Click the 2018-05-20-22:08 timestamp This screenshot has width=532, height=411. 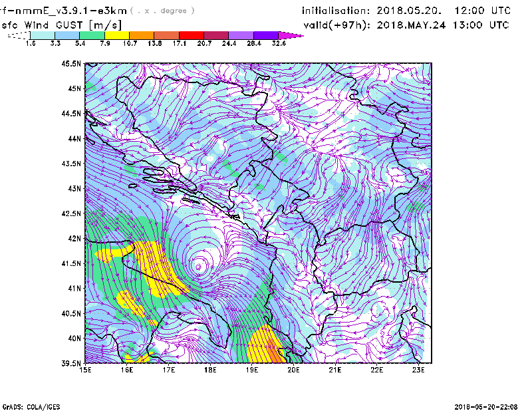486,407
